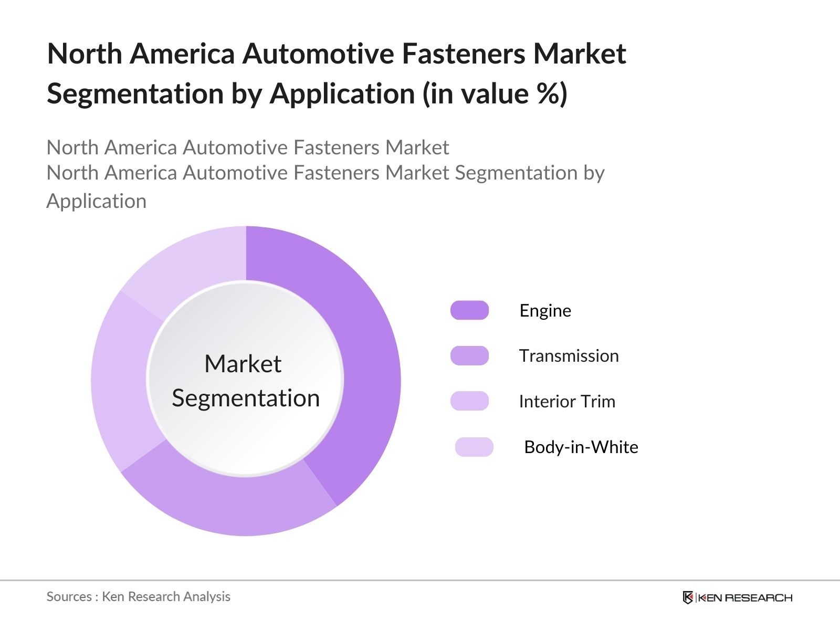The height and width of the screenshot is (630, 840).
Task: Click the Body-in-White legend label text
Action: [581, 448]
